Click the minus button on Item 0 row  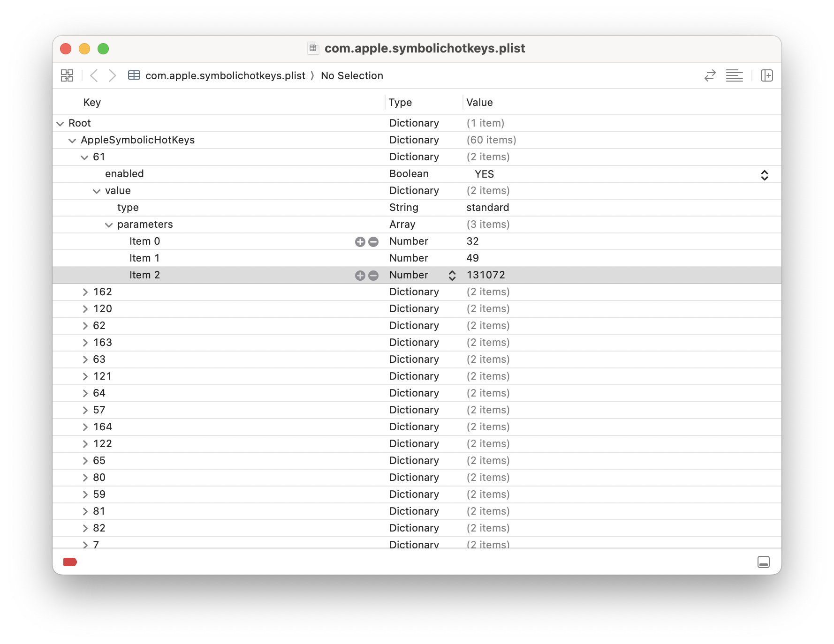(373, 242)
